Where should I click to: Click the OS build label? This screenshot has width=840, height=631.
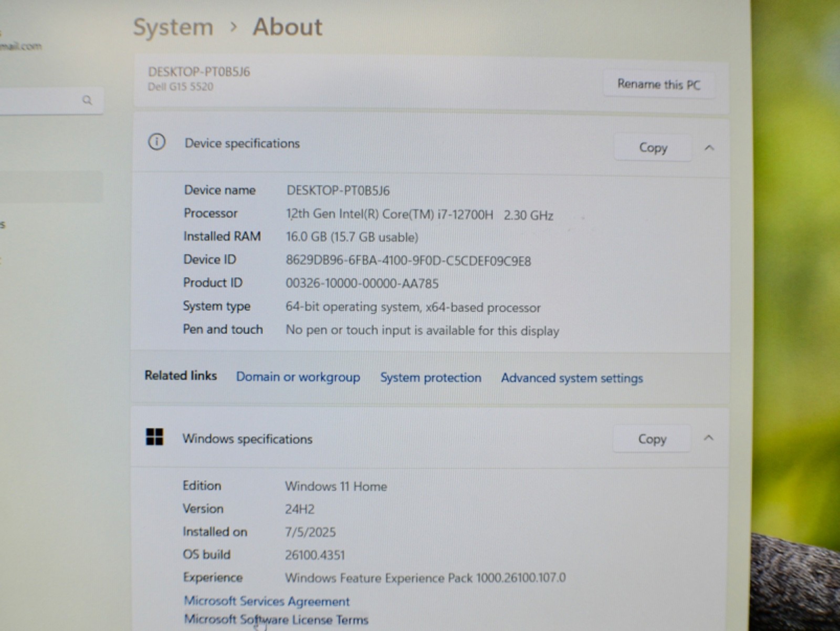tap(206, 554)
